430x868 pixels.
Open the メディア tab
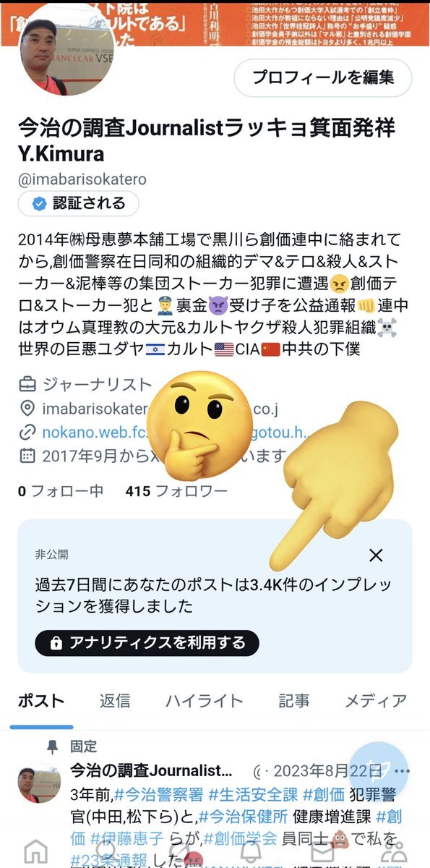[x=376, y=700]
